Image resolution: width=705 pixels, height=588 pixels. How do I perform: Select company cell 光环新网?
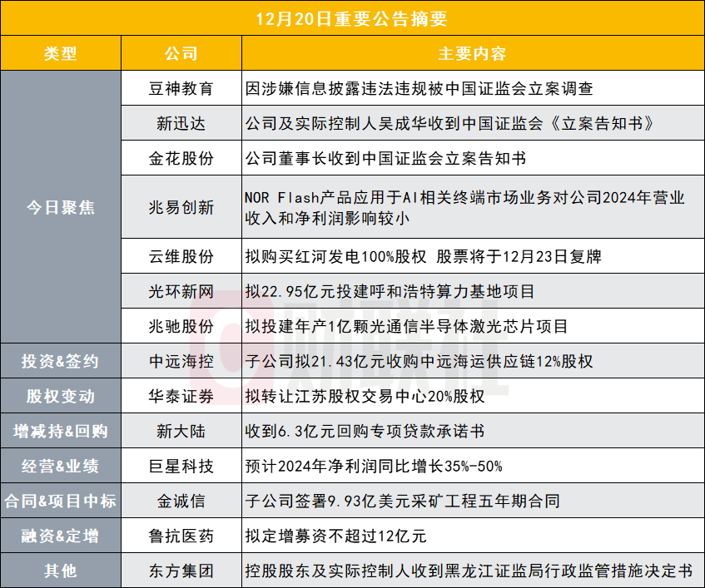(x=181, y=292)
